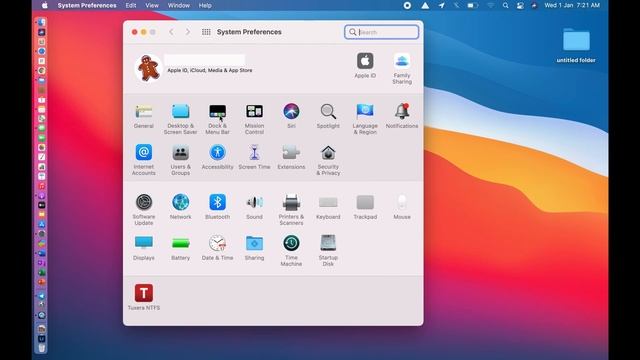
Task: Open Language & Region pane
Action: point(365,119)
